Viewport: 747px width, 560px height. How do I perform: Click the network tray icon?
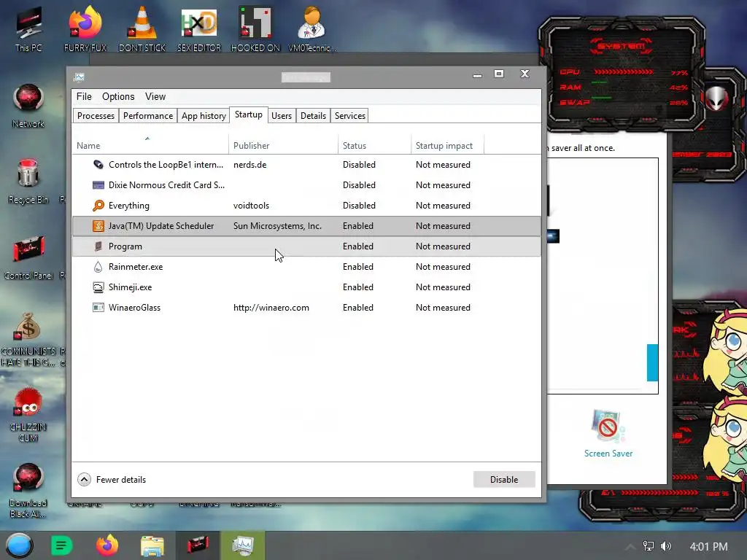(x=649, y=546)
